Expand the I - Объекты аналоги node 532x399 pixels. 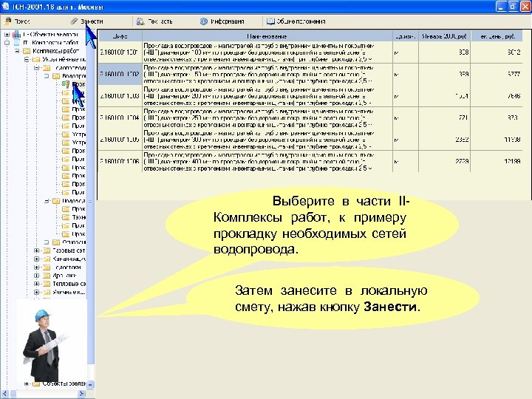7,34
